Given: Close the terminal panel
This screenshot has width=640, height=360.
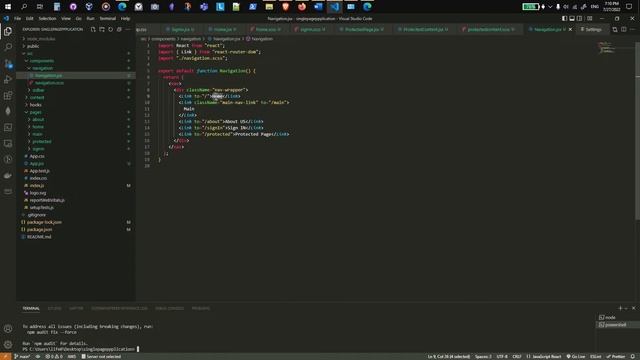Looking at the screenshot, I should pyautogui.click(x=633, y=308).
